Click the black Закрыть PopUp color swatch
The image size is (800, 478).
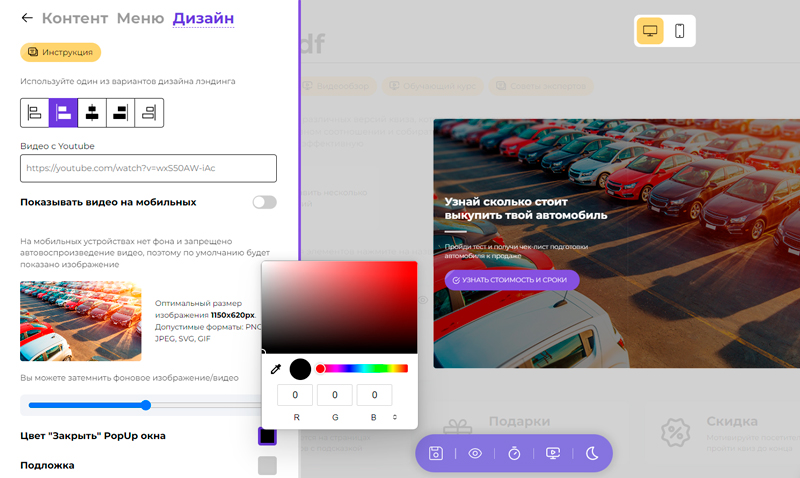point(267,436)
